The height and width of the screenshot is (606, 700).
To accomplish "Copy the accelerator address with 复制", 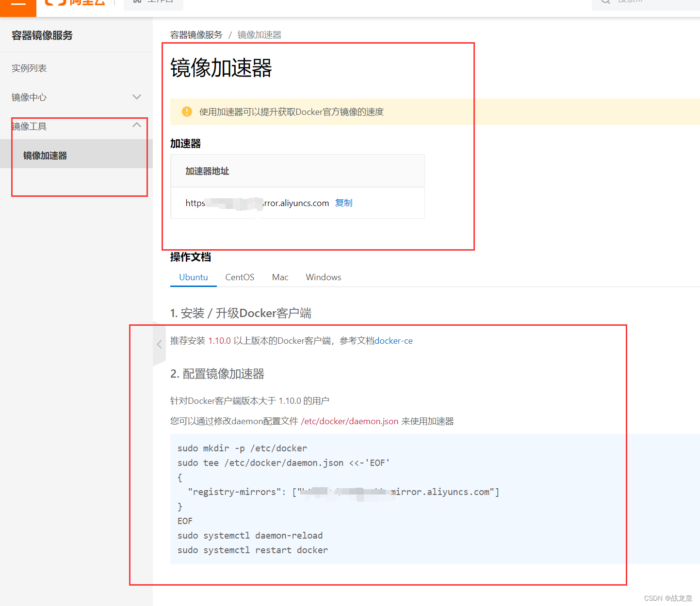I will pos(343,203).
